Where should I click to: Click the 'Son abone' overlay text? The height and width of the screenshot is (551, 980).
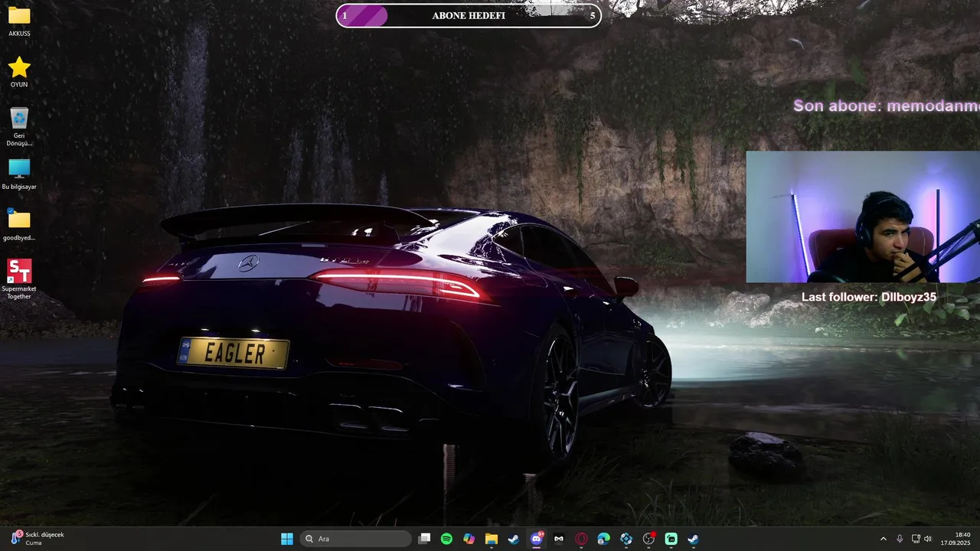(887, 106)
